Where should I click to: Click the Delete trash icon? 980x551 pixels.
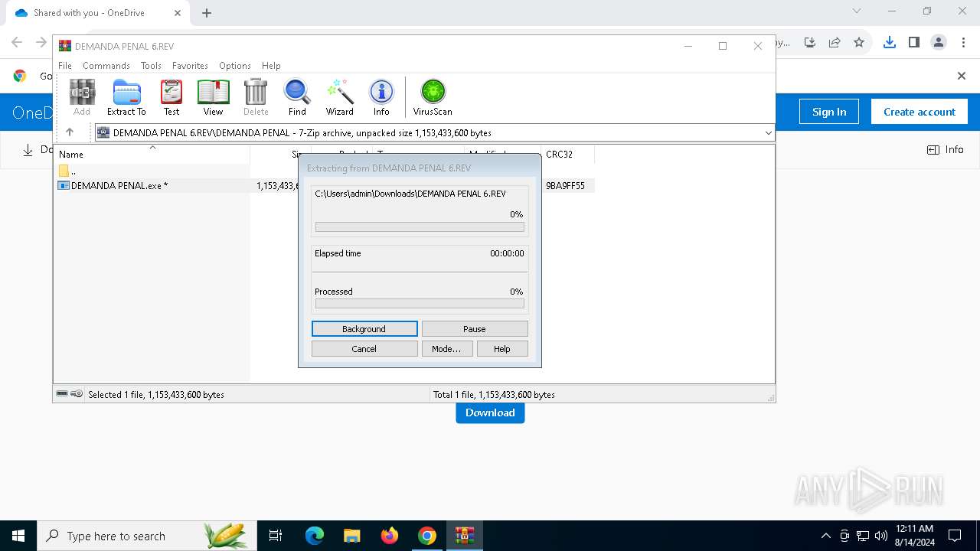point(256,97)
